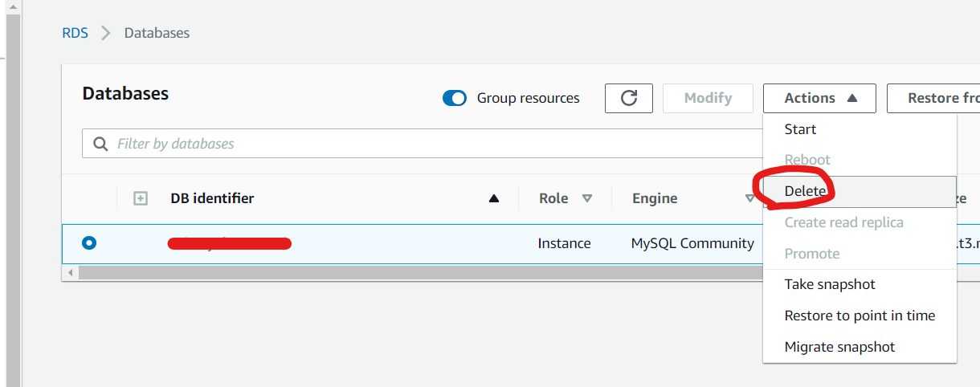This screenshot has width=980, height=387.
Task: Choose Start from the Actions menu
Action: coord(860,129)
